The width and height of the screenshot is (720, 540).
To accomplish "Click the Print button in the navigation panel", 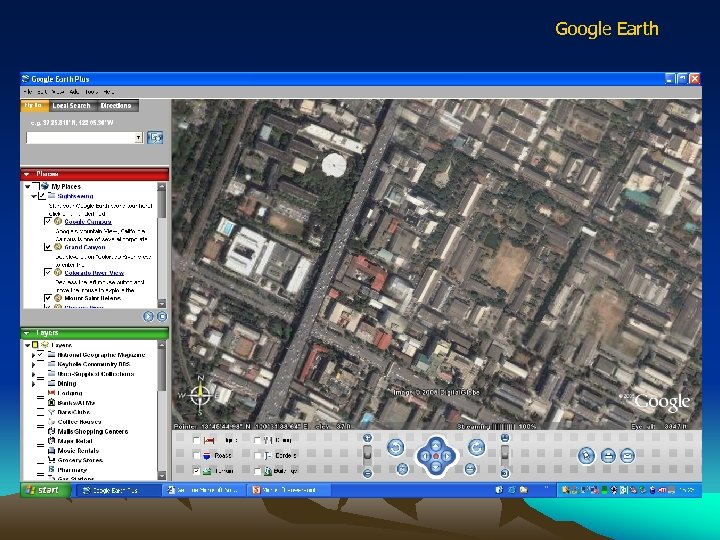I will click(608, 456).
